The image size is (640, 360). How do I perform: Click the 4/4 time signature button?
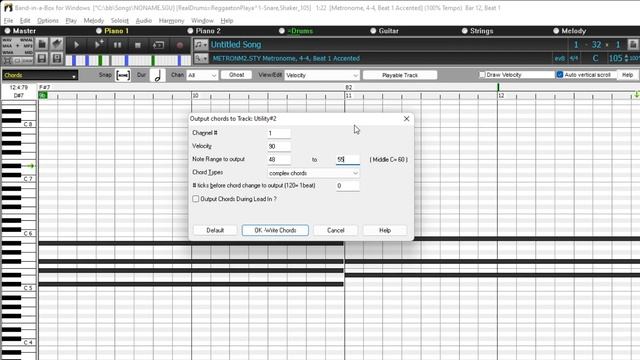click(574, 58)
